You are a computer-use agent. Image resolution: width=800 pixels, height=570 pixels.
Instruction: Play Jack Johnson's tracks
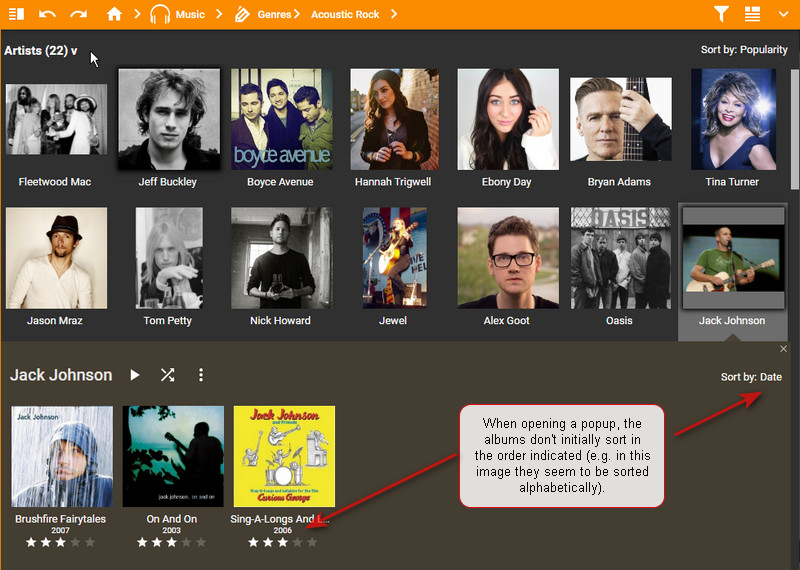pos(135,375)
